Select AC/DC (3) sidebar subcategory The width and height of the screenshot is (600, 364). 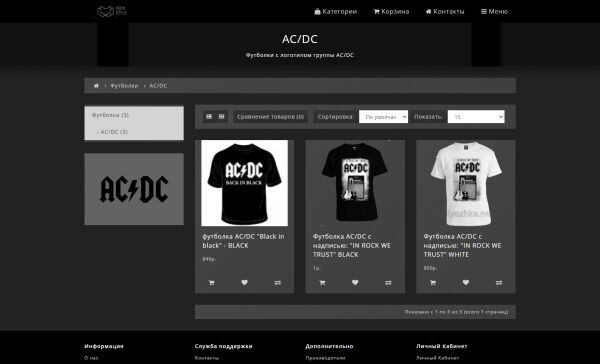[x=134, y=132]
